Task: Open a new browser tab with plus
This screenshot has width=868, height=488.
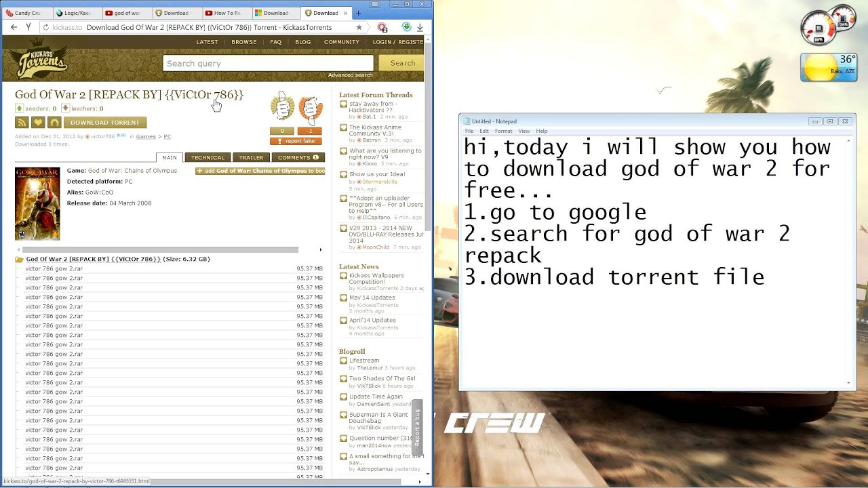Action: [358, 12]
